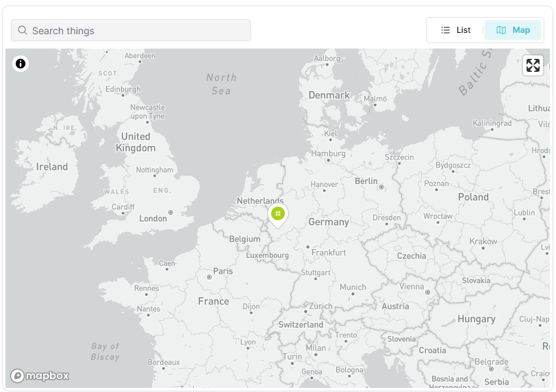Click the Belgium country label
This screenshot has width=556, height=392.
click(x=244, y=239)
